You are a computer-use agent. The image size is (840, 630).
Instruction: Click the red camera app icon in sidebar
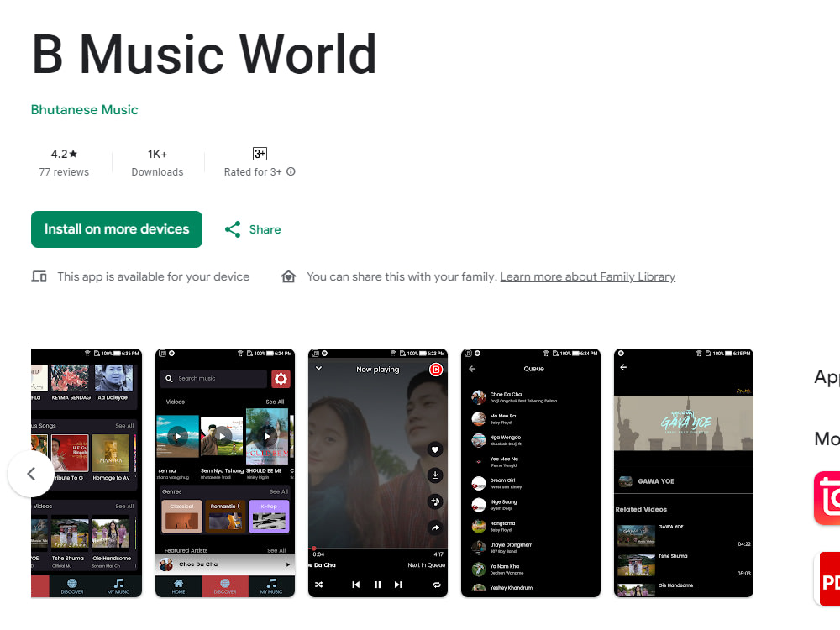point(827,498)
